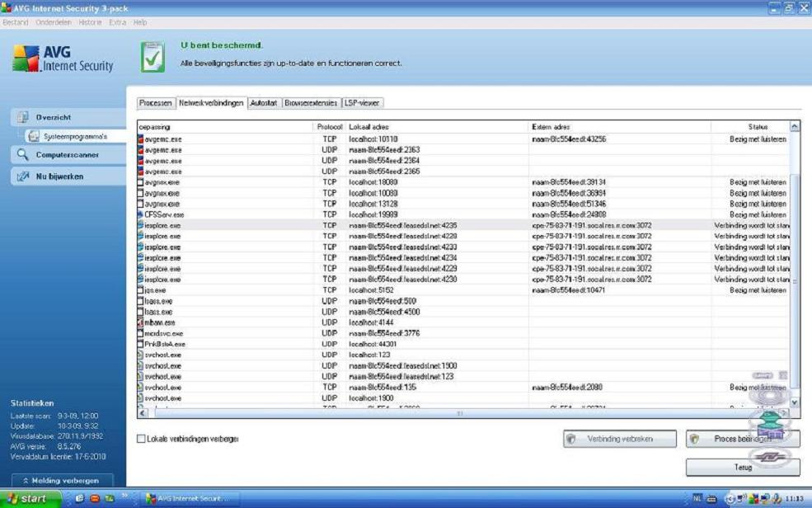
Task: Enable Lokale verbindingen verbergen checkbox
Action: pyautogui.click(x=141, y=439)
